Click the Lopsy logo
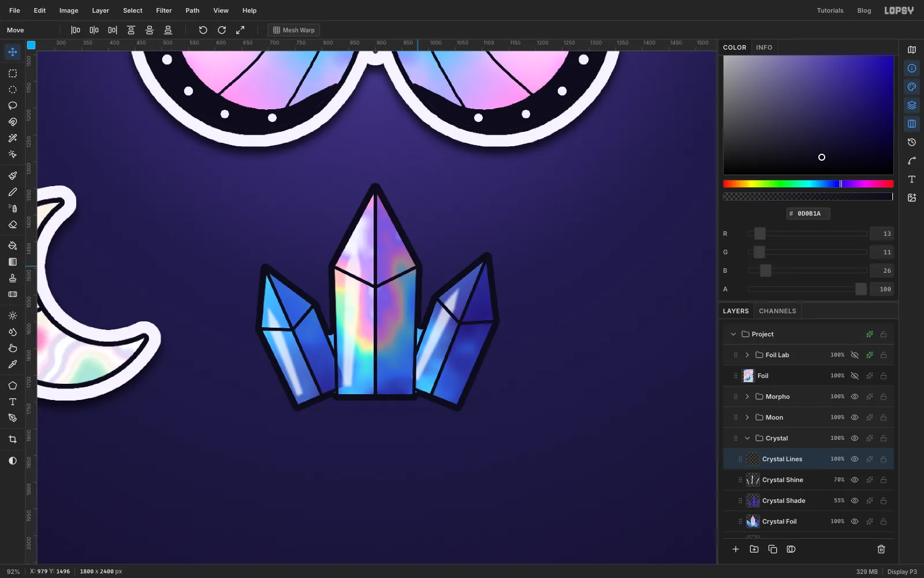Viewport: 924px width, 578px height. coord(899,10)
